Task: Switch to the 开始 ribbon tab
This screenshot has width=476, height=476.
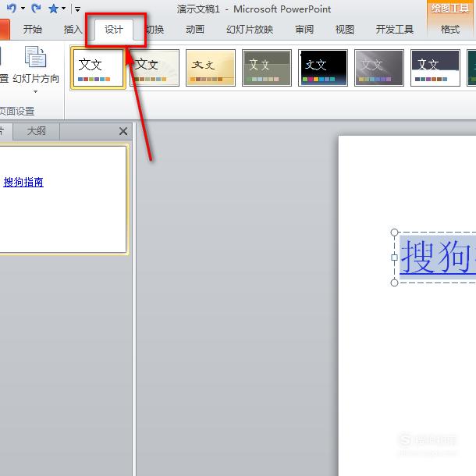Action: point(33,30)
